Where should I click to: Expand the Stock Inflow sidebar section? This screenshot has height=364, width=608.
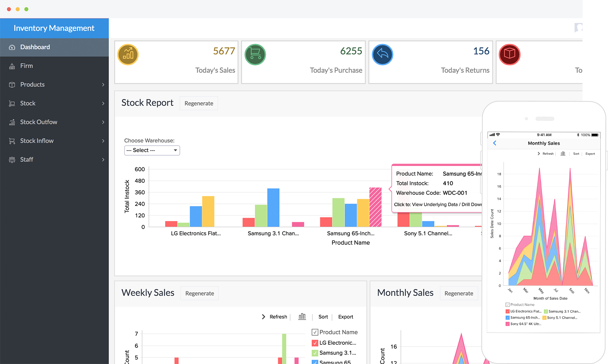coord(55,141)
